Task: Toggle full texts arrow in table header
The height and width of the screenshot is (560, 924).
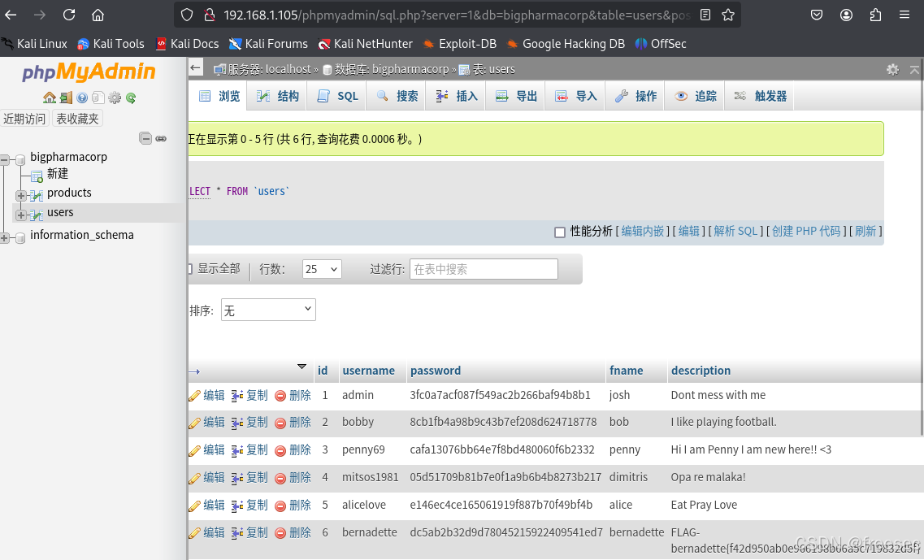Action: click(x=194, y=371)
